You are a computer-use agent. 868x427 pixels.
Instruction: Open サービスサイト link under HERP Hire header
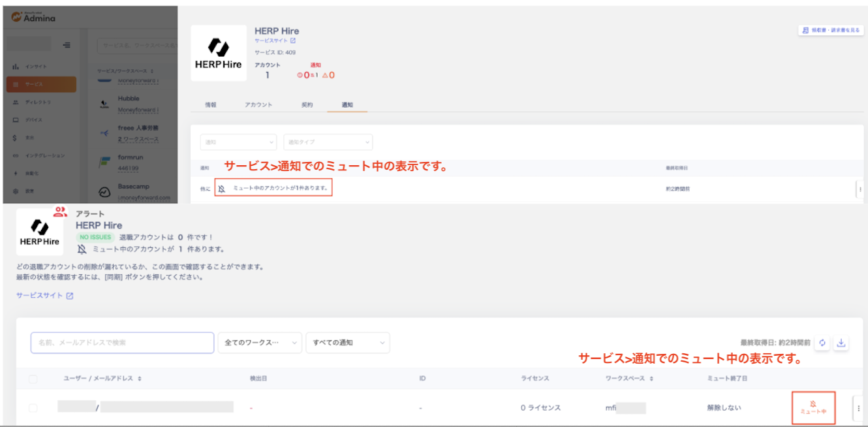pyautogui.click(x=275, y=40)
